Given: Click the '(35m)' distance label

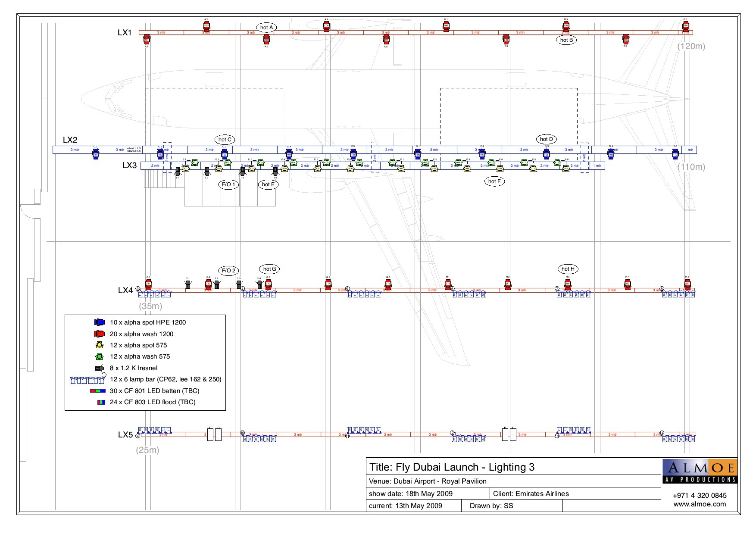Looking at the screenshot, I should click(150, 306).
